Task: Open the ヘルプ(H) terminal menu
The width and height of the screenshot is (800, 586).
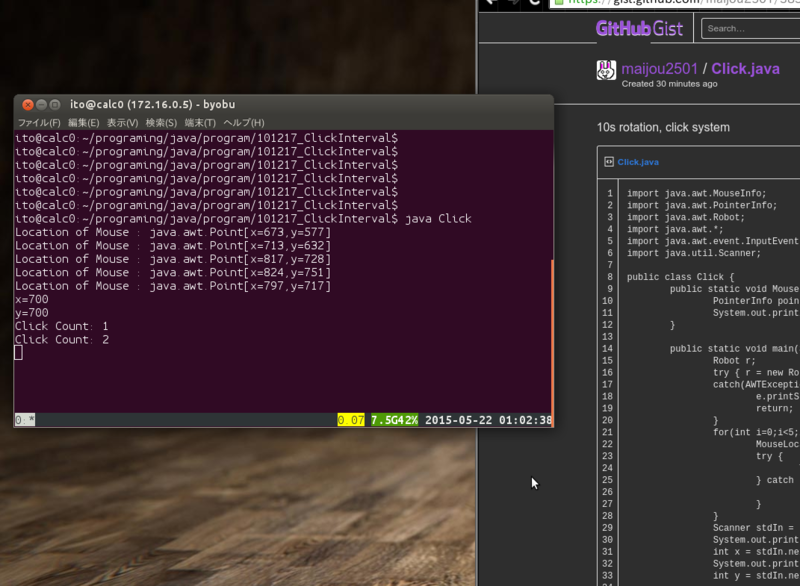Action: (x=244, y=123)
